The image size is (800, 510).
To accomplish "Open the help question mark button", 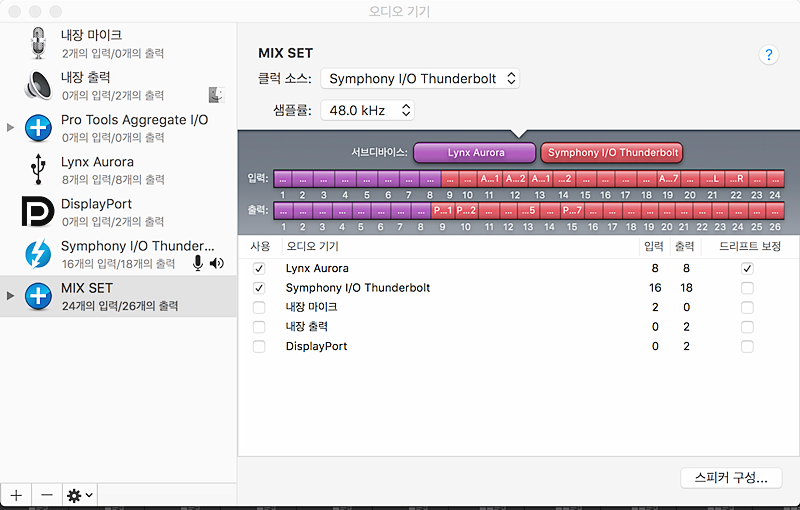I will (769, 55).
